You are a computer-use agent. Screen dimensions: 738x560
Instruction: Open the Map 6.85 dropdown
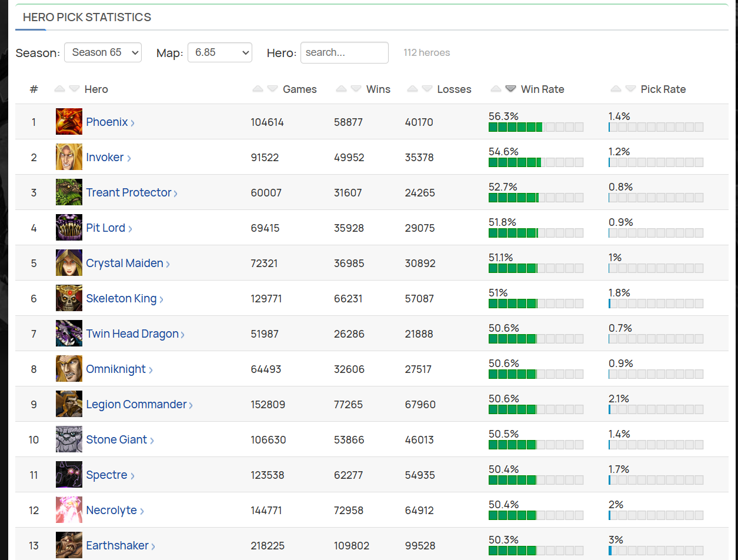click(x=220, y=52)
